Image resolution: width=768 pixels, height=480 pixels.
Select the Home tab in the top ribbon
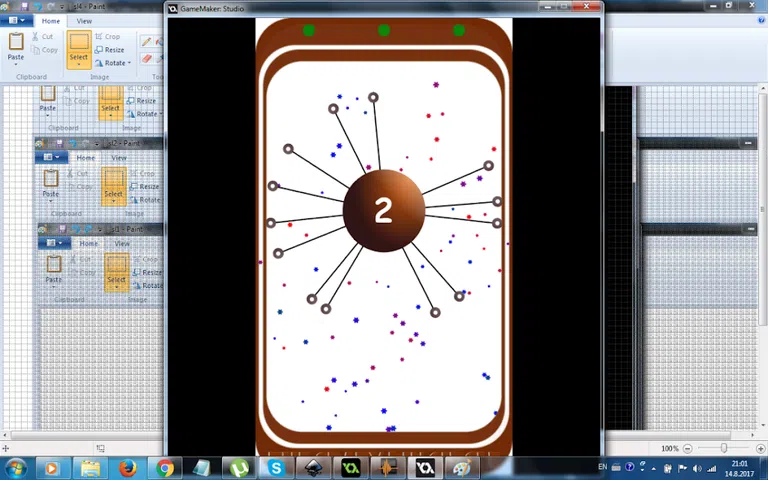point(50,21)
